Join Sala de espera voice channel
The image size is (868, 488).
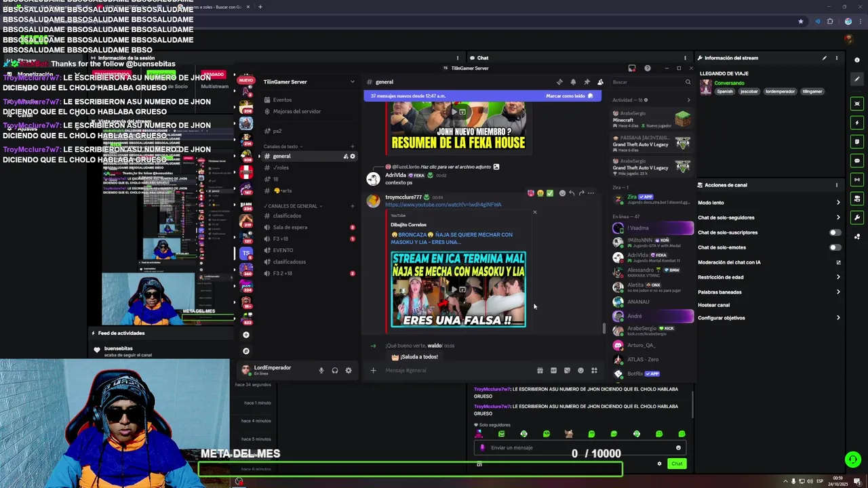coord(309,228)
